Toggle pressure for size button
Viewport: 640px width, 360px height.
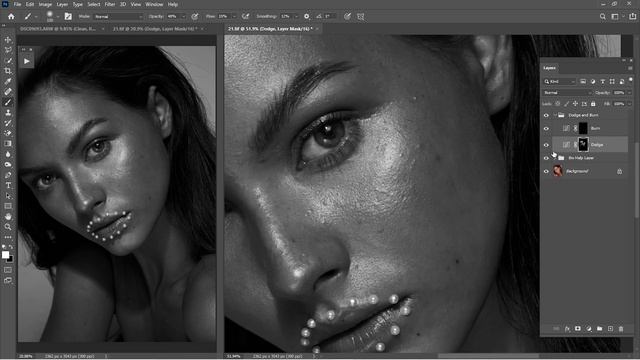point(347,16)
